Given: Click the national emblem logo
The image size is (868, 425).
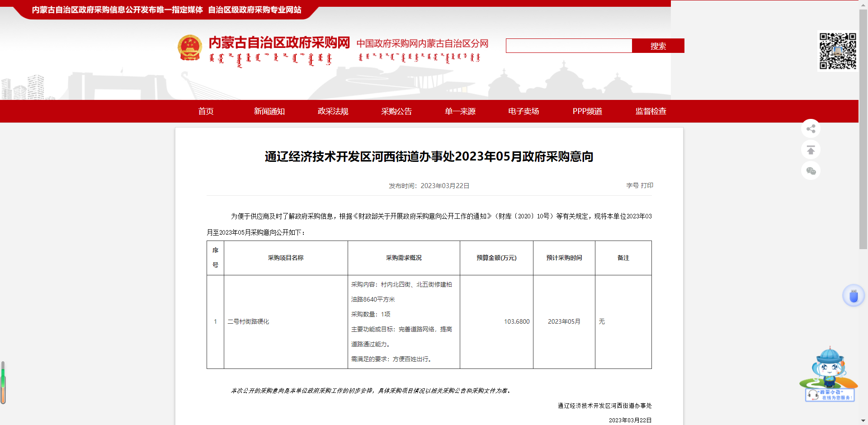Looking at the screenshot, I should (x=190, y=48).
